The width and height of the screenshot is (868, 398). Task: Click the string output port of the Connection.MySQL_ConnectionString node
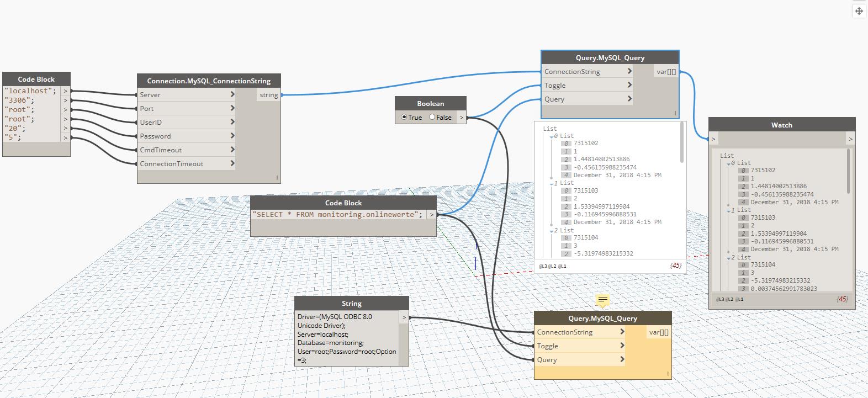[x=269, y=95]
